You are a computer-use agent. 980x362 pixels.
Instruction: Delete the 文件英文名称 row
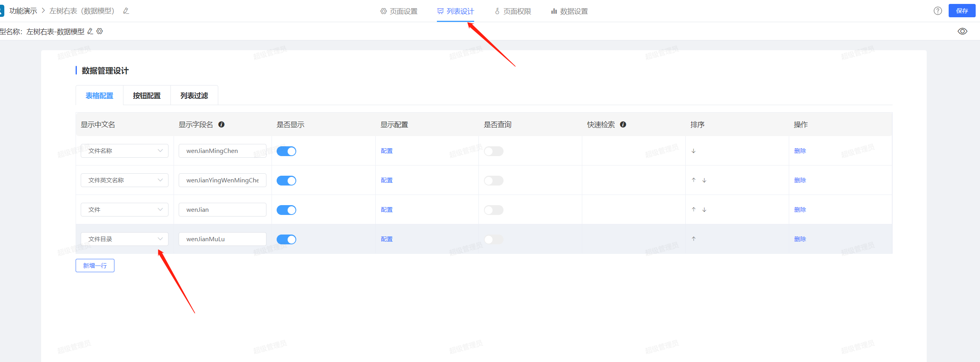(800, 180)
